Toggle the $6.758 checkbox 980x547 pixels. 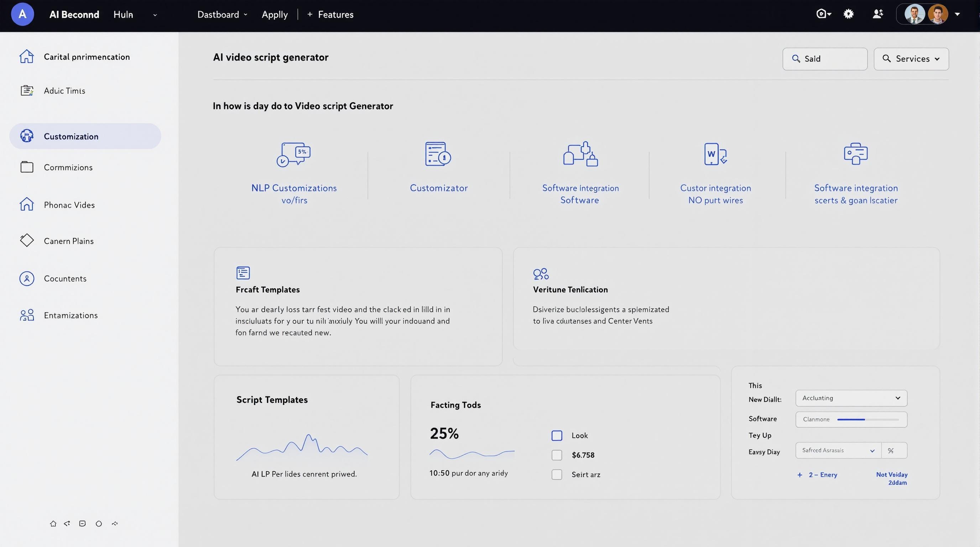[x=557, y=455]
